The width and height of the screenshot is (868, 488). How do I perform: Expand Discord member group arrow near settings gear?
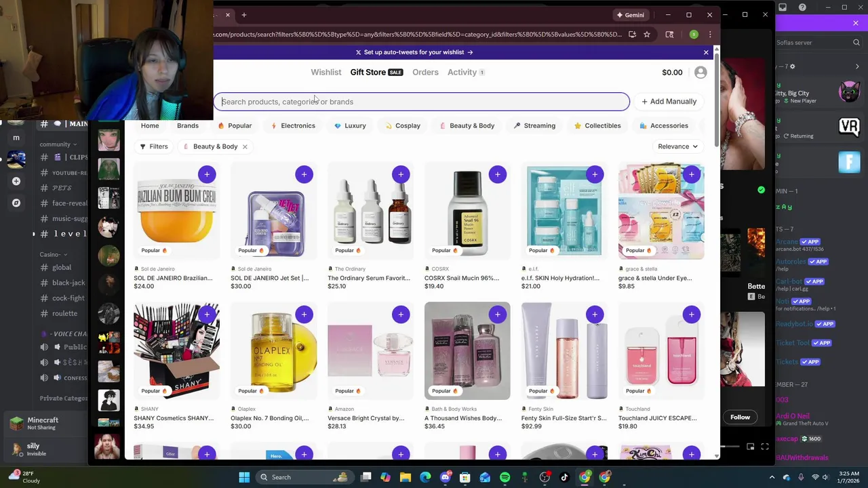point(857,66)
